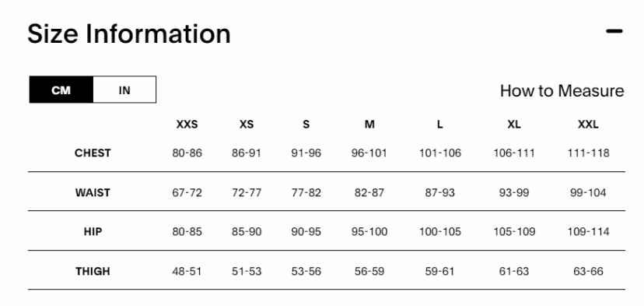This screenshot has height=306, width=644.
Task: Click the WAIST row label
Action: pyautogui.click(x=93, y=192)
